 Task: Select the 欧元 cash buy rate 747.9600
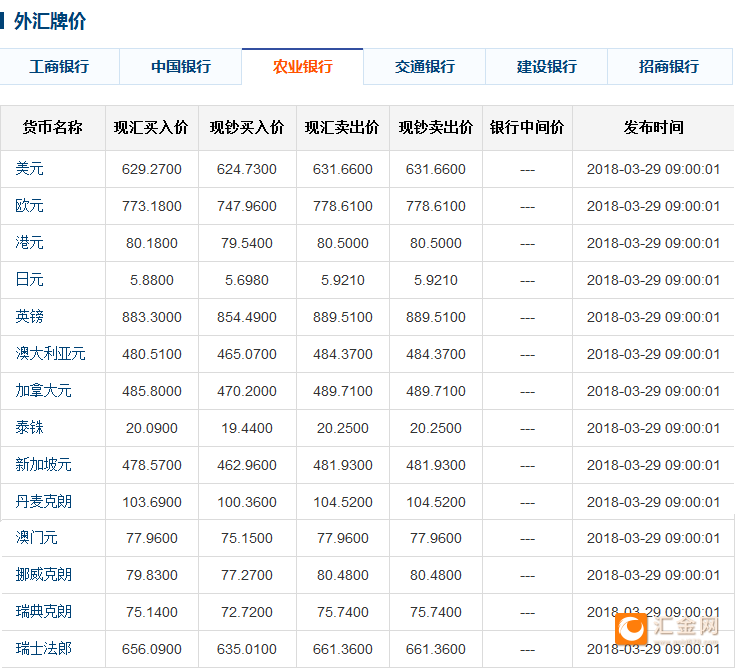coord(247,206)
